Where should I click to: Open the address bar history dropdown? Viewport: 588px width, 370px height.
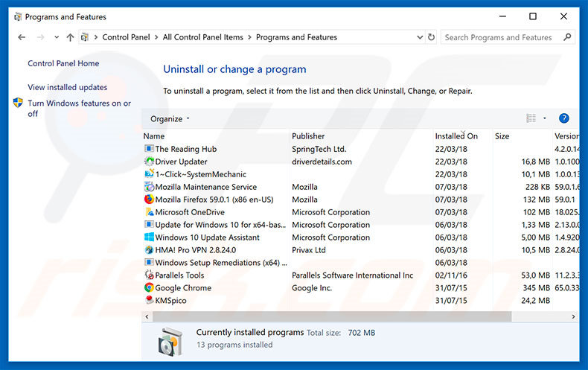coord(420,37)
